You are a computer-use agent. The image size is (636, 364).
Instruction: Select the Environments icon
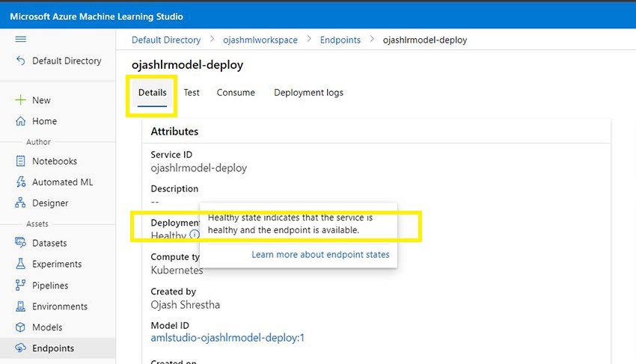coord(21,306)
